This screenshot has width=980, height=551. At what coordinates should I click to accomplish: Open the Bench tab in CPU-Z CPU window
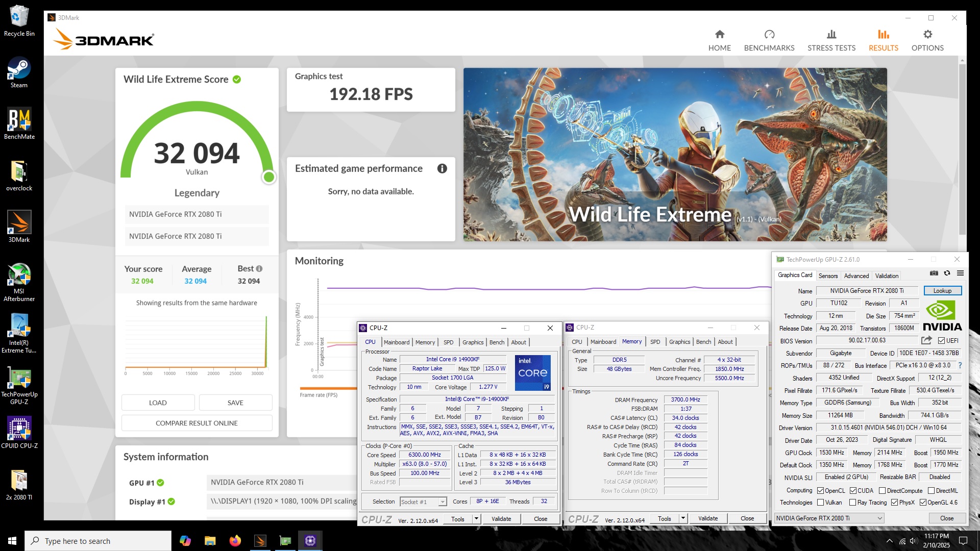[x=497, y=342]
